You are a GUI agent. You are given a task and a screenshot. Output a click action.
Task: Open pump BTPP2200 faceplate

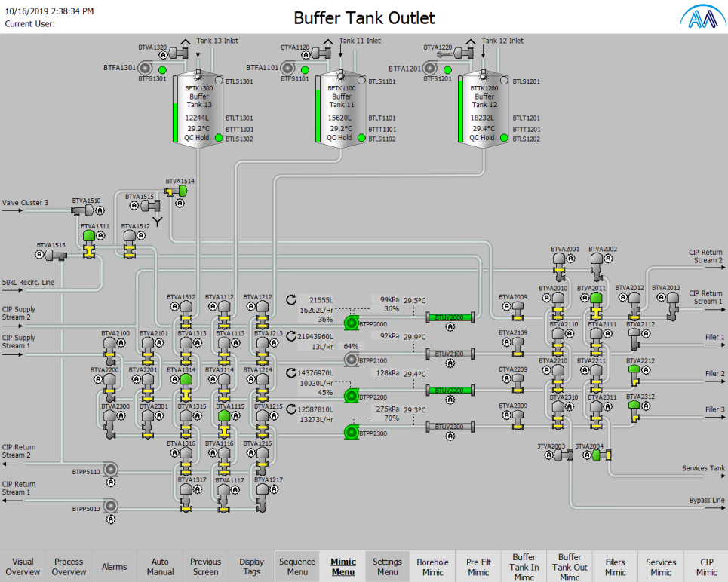[352, 396]
